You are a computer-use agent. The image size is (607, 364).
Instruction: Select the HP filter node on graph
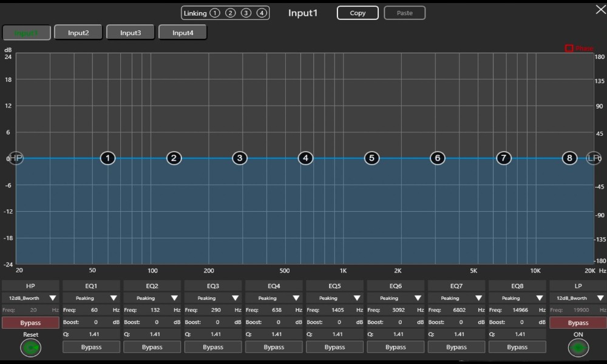(x=16, y=158)
